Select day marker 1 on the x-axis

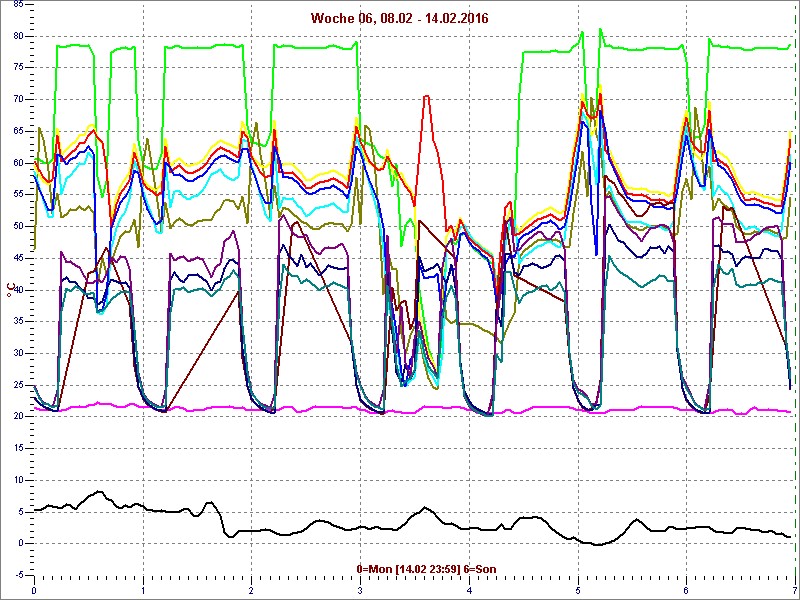coord(143,590)
